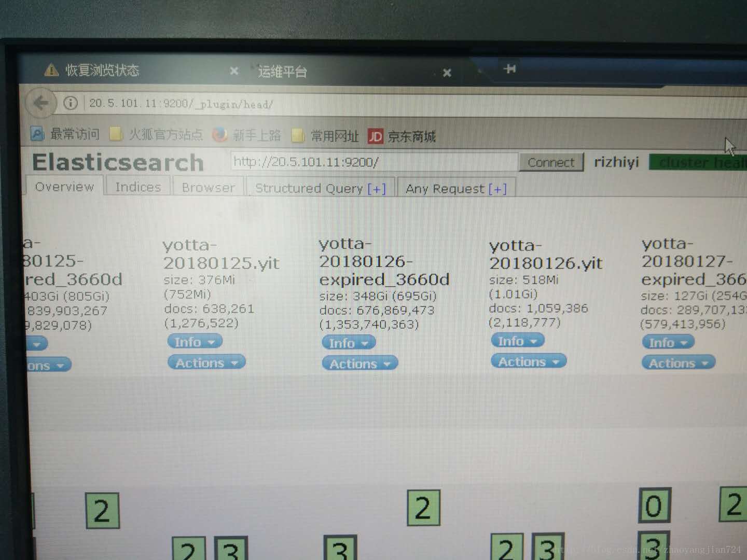Click the green cluster health indicator
747x560 pixels.
698,163
